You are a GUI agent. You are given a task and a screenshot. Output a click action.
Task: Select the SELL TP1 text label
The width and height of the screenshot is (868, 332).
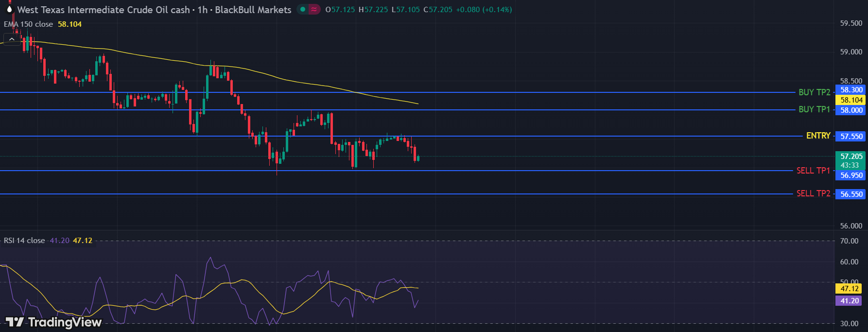813,171
